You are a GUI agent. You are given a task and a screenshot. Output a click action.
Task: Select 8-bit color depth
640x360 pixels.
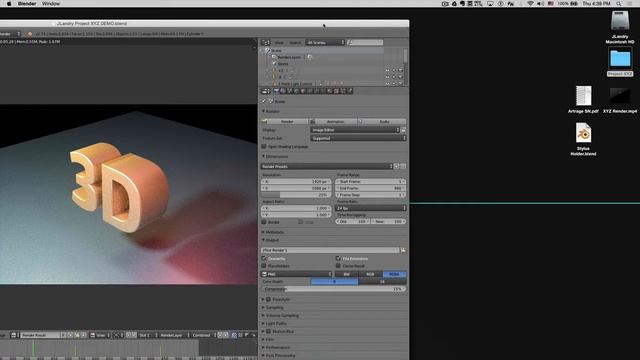[334, 282]
